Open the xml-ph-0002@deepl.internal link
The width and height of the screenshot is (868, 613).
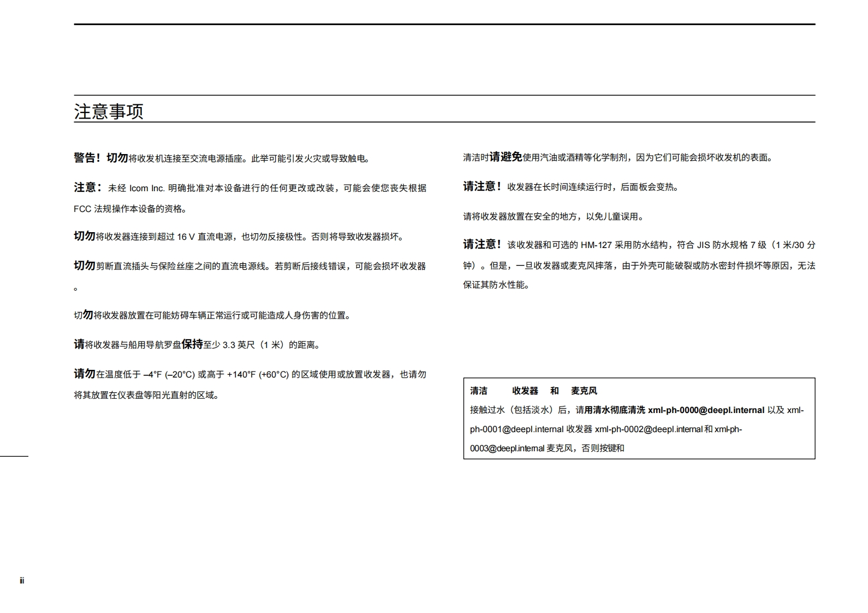648,429
